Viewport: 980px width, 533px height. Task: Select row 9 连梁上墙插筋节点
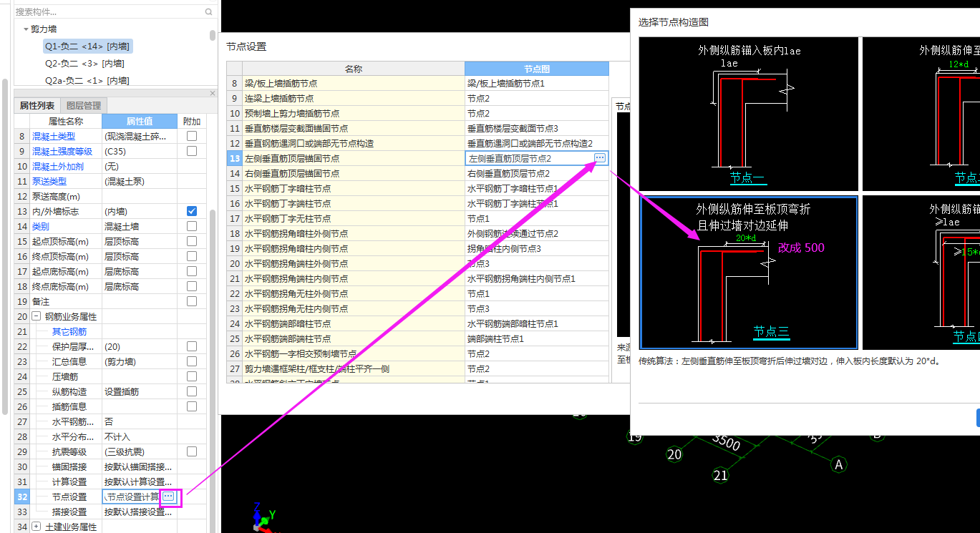(353, 98)
